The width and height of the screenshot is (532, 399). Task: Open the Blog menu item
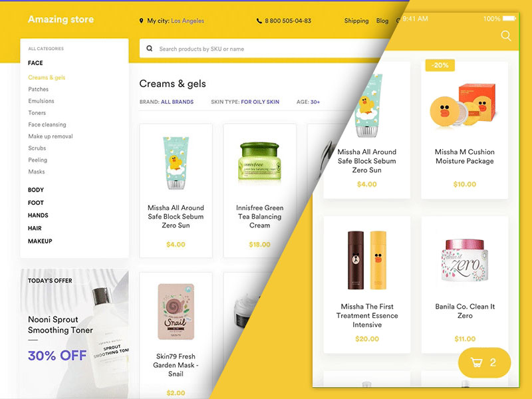pyautogui.click(x=382, y=21)
